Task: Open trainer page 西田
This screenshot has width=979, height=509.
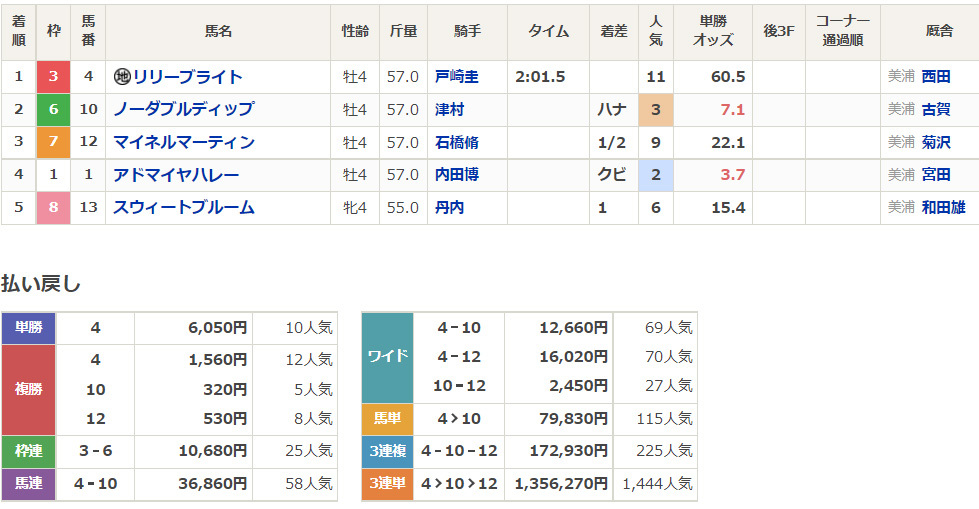Action: pos(936,77)
